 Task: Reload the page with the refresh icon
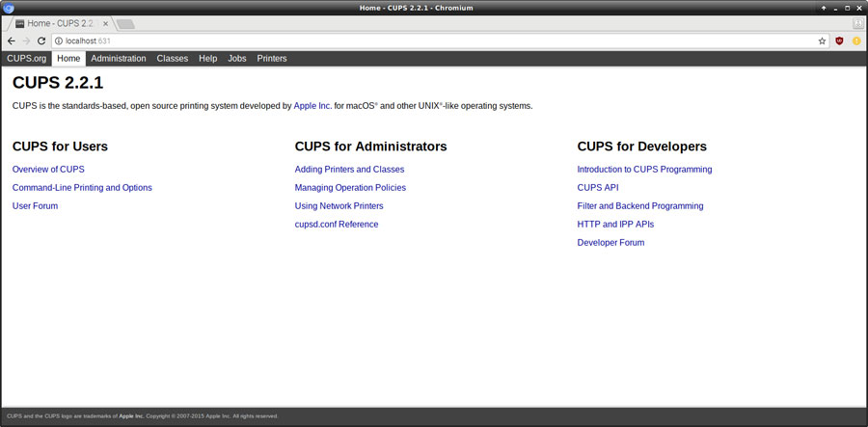[41, 40]
